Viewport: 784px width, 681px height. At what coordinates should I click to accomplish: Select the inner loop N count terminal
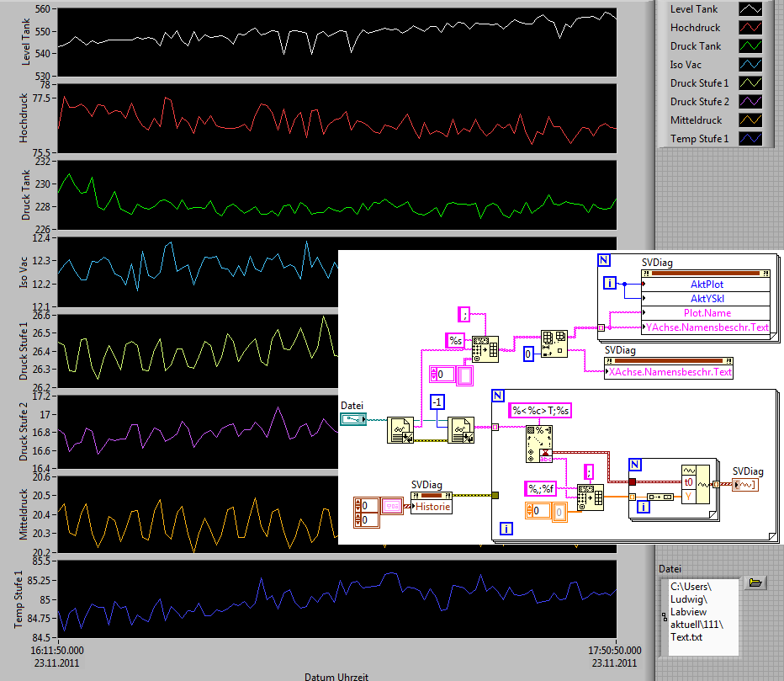635,465
